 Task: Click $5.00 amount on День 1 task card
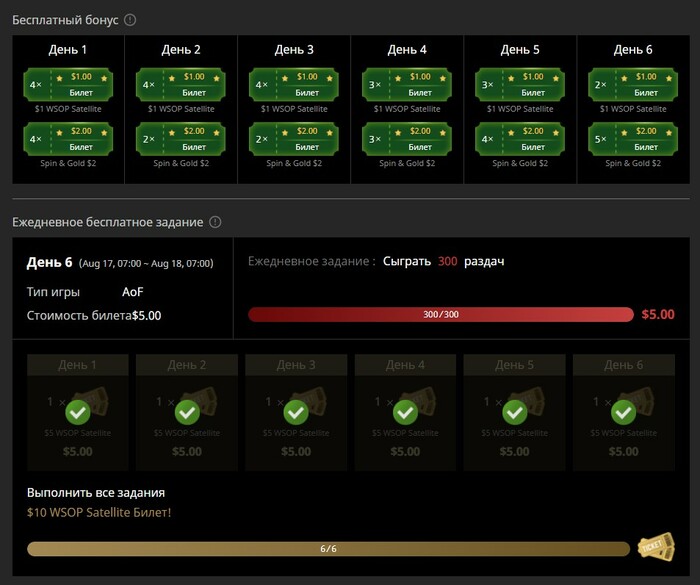click(78, 451)
